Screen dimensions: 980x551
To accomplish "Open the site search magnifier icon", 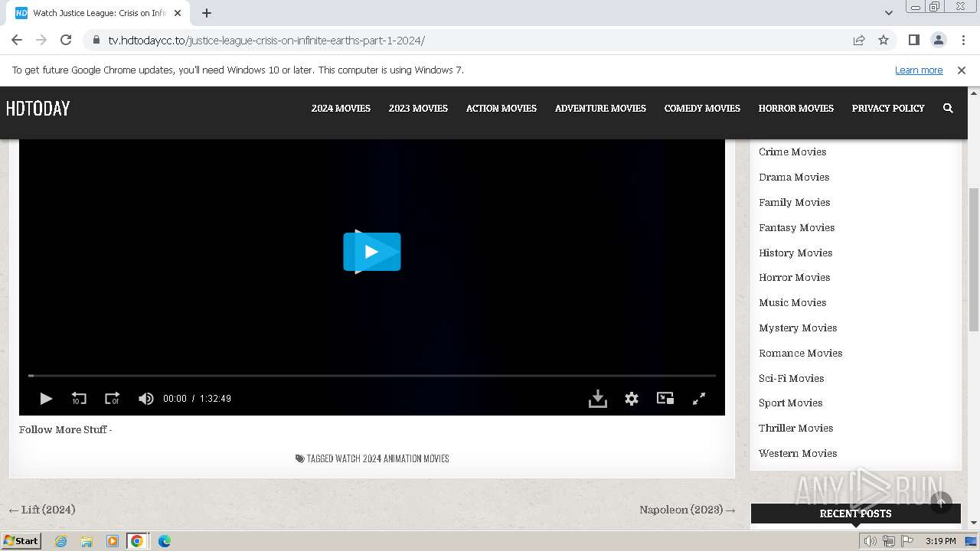I will [948, 109].
